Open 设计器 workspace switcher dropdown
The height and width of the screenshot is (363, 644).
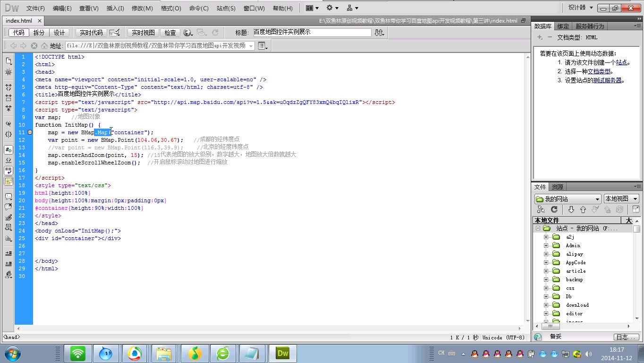click(x=580, y=8)
